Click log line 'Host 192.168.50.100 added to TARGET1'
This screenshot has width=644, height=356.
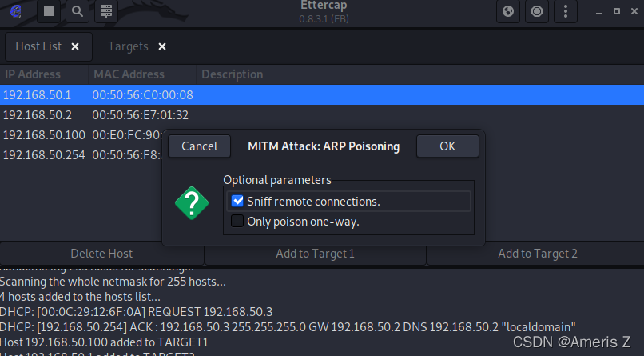coord(104,342)
